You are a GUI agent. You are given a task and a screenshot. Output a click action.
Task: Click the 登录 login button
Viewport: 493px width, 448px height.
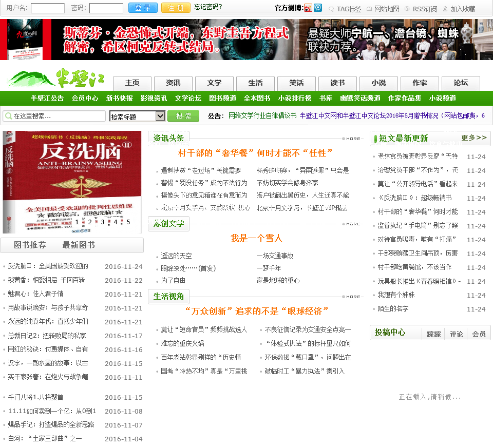pyautogui.click(x=143, y=8)
